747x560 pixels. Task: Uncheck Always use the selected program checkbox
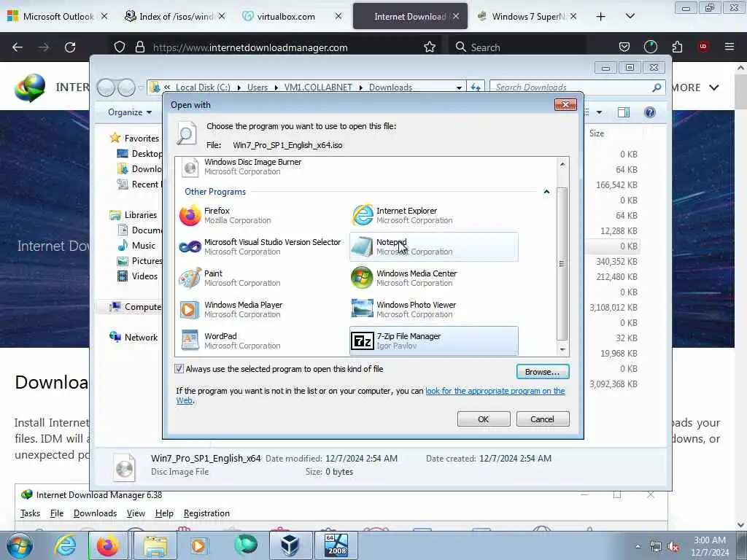[179, 368]
